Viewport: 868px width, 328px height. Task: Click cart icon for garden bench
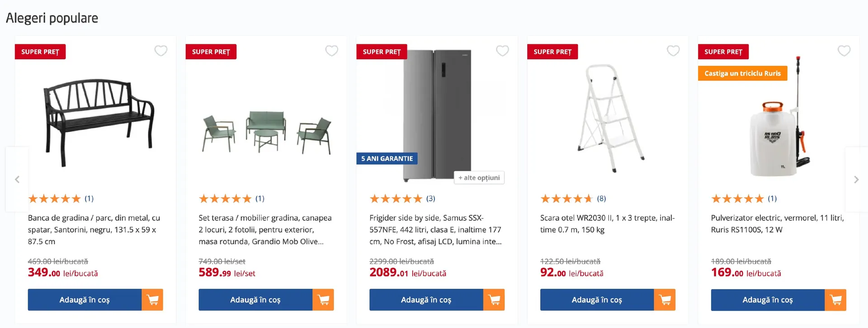[152, 299]
